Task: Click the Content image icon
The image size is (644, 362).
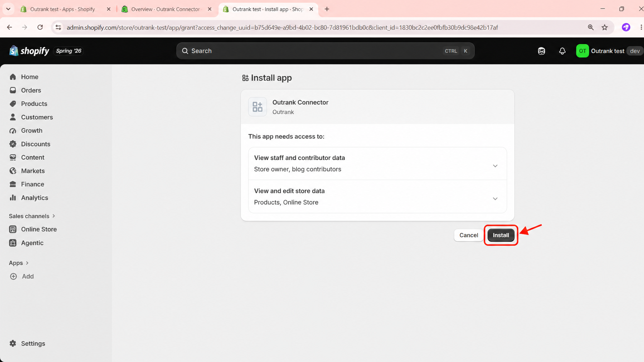Action: point(13,157)
